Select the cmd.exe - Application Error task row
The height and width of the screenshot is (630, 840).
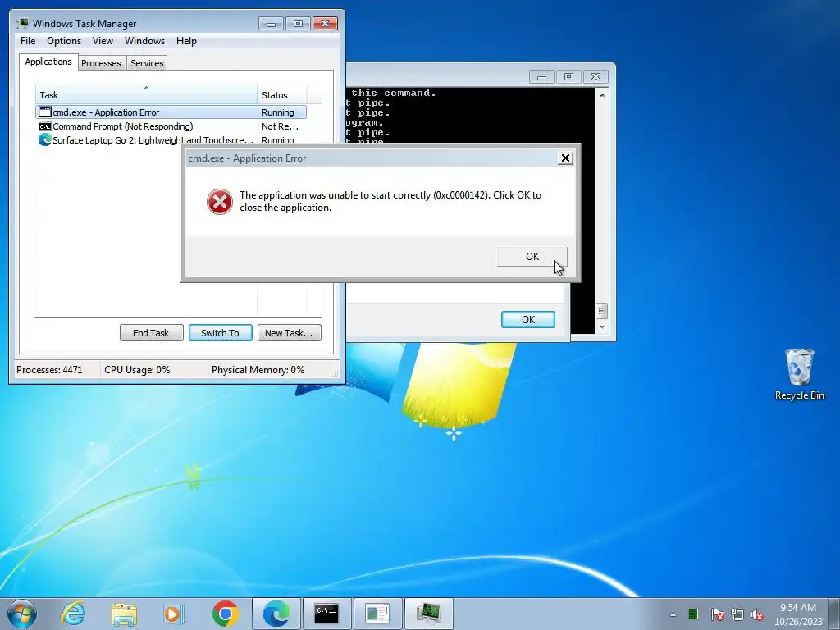pyautogui.click(x=171, y=112)
